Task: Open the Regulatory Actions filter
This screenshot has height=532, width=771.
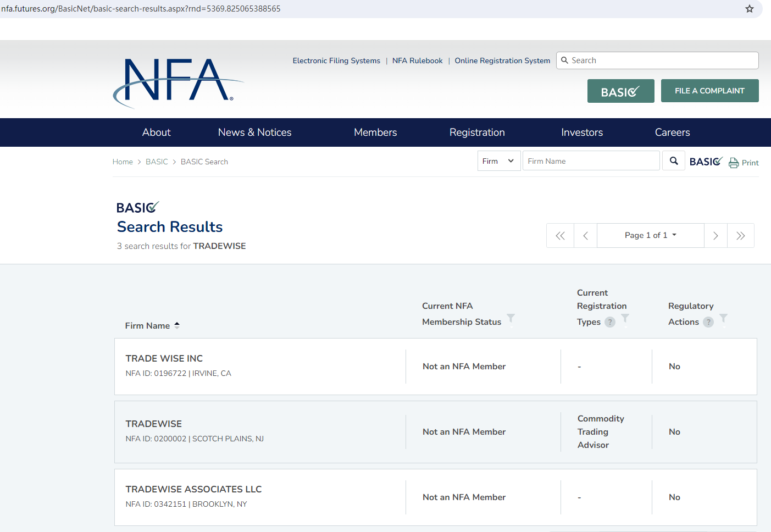Action: coord(724,319)
